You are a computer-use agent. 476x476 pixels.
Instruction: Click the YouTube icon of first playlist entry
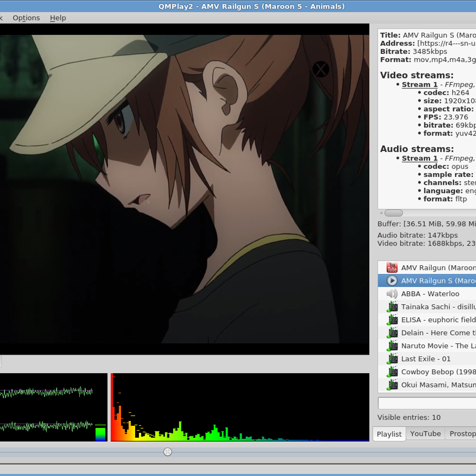tap(392, 268)
